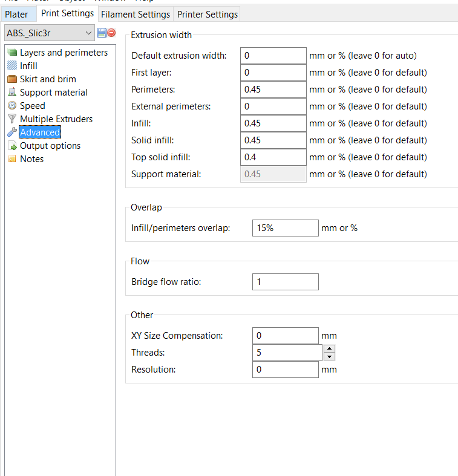This screenshot has height=476, width=458.
Task: Decrease Threads with down arrow
Action: 329,356
